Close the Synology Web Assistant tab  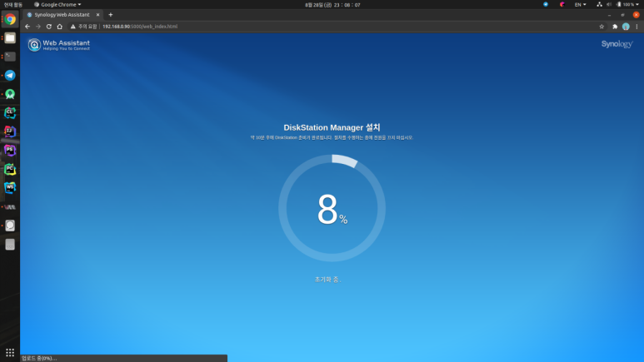coord(97,15)
